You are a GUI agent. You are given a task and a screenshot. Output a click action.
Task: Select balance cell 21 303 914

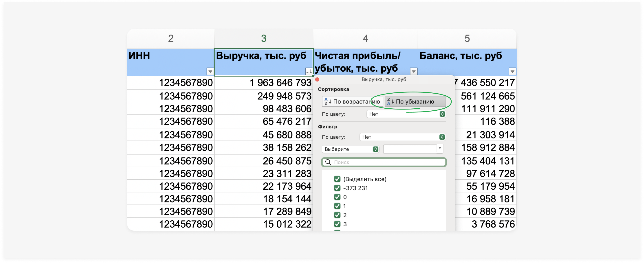coord(486,135)
